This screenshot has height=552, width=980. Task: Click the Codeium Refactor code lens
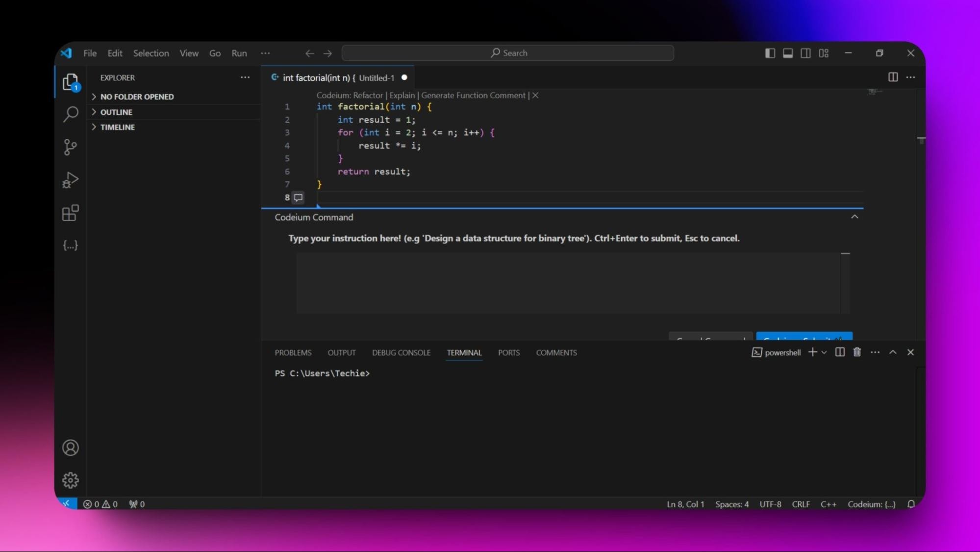coord(368,95)
